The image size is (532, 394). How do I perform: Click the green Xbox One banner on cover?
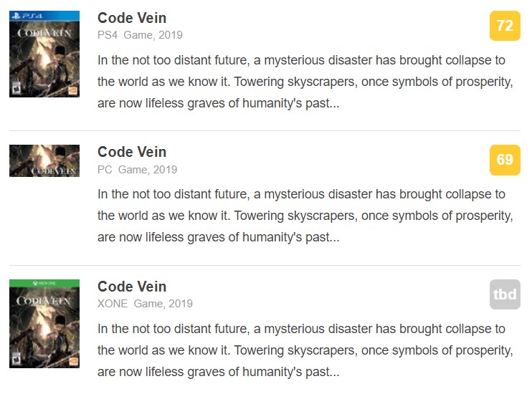click(x=44, y=284)
